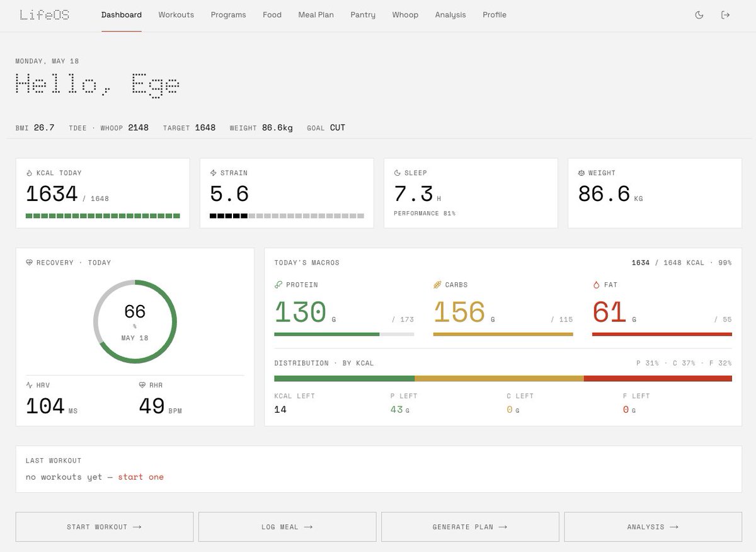Screen dimensions: 756x552
Task: Click the HRV value 104
Action: [45, 406]
